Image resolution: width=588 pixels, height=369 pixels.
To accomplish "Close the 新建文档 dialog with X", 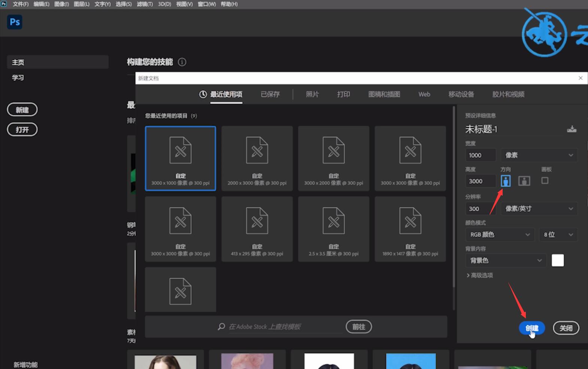I will [581, 78].
